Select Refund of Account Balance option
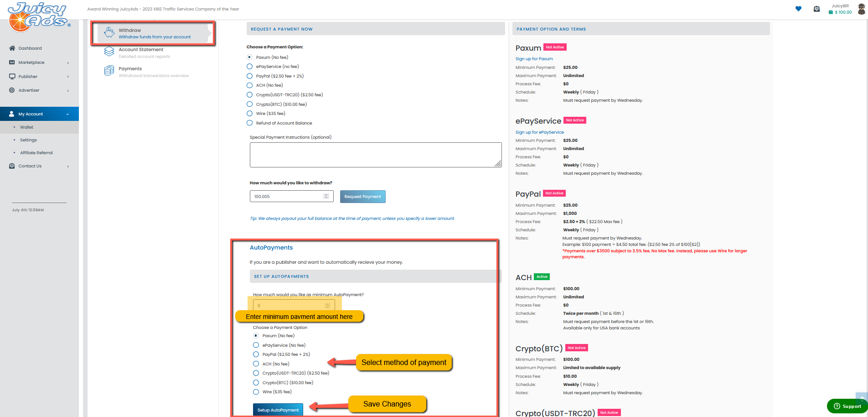The image size is (868, 417). tap(249, 123)
